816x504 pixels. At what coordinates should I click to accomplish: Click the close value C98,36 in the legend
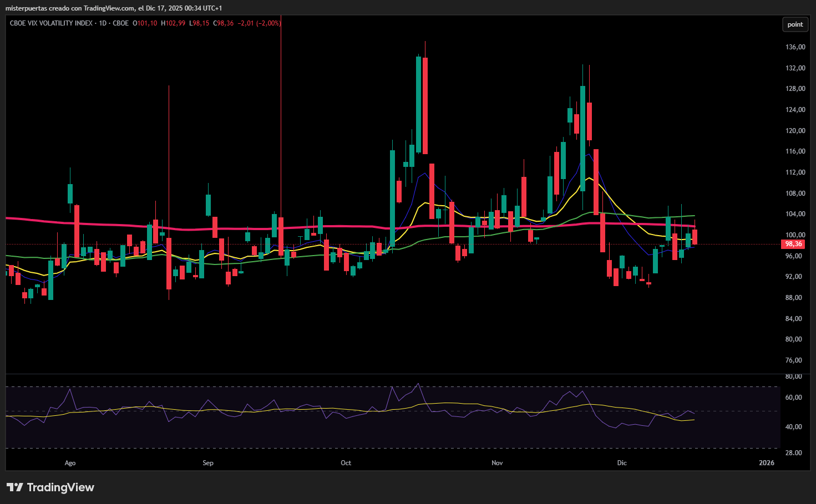[x=223, y=23]
